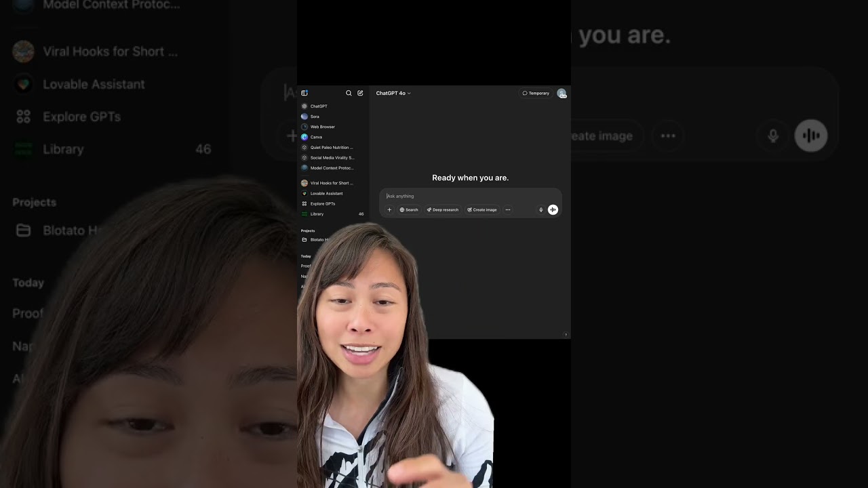Open the help question mark button

[x=566, y=335]
